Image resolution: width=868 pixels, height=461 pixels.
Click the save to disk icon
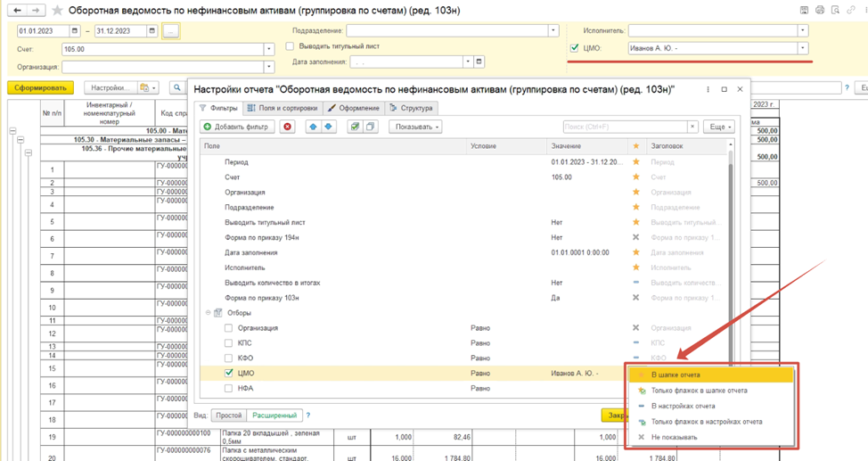coord(805,10)
